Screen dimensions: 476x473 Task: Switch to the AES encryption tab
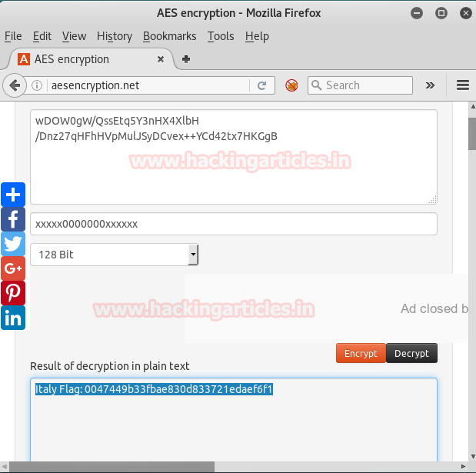click(x=91, y=59)
